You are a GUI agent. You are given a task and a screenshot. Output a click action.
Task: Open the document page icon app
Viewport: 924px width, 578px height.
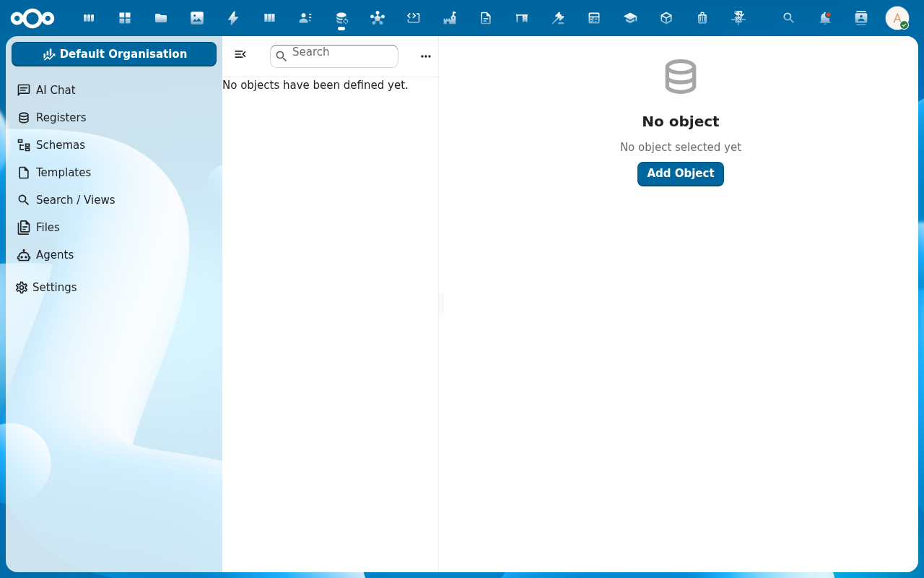click(x=486, y=18)
